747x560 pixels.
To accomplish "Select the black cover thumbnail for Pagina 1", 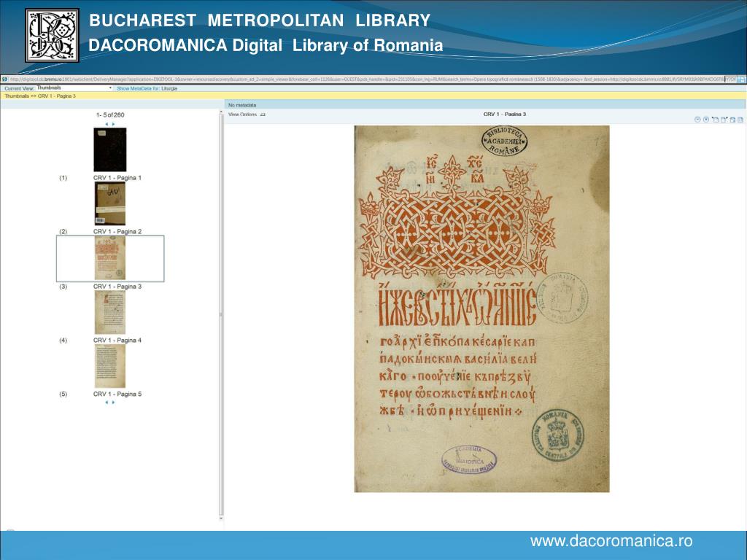I will click(x=110, y=149).
